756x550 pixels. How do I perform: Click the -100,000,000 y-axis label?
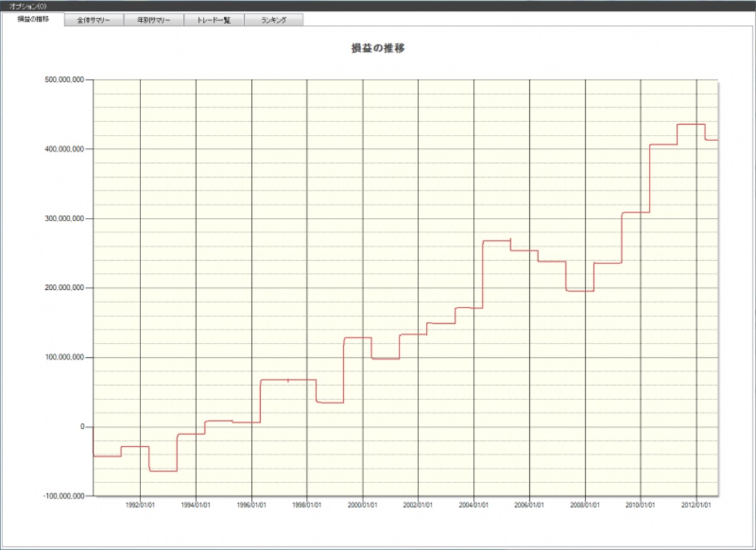click(x=63, y=496)
